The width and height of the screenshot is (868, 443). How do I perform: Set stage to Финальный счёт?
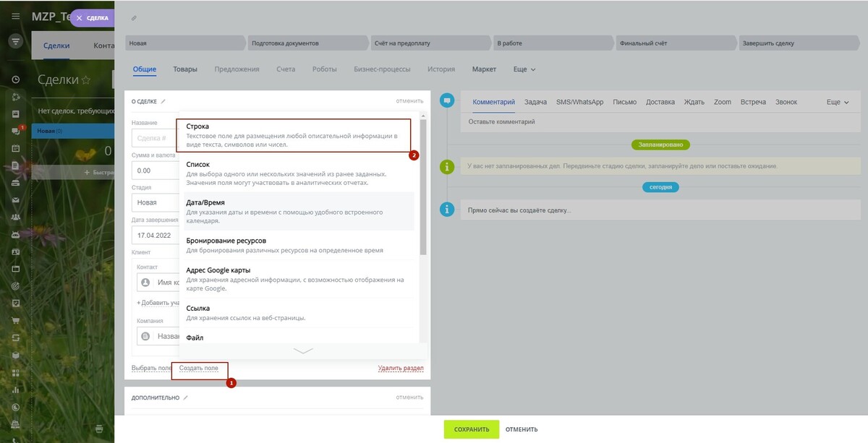click(x=678, y=43)
